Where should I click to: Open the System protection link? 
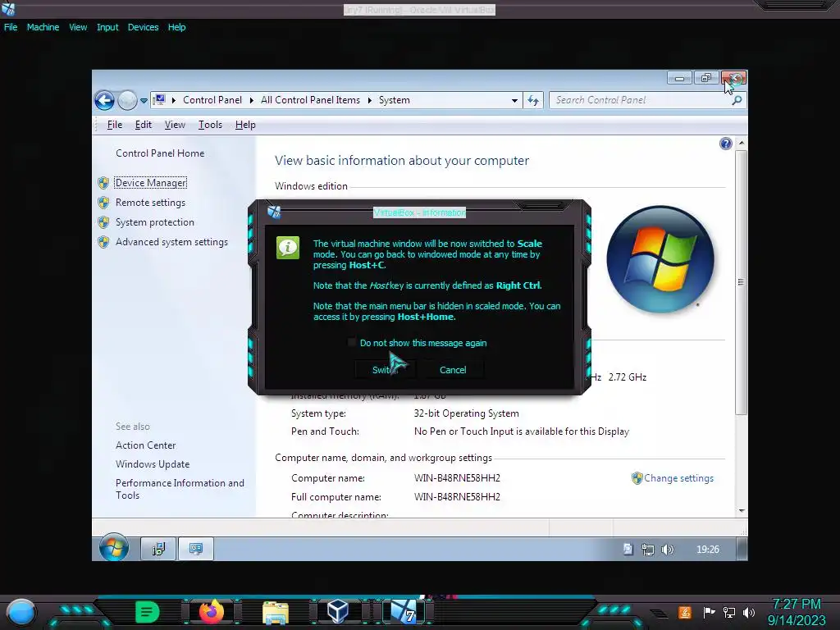point(155,222)
